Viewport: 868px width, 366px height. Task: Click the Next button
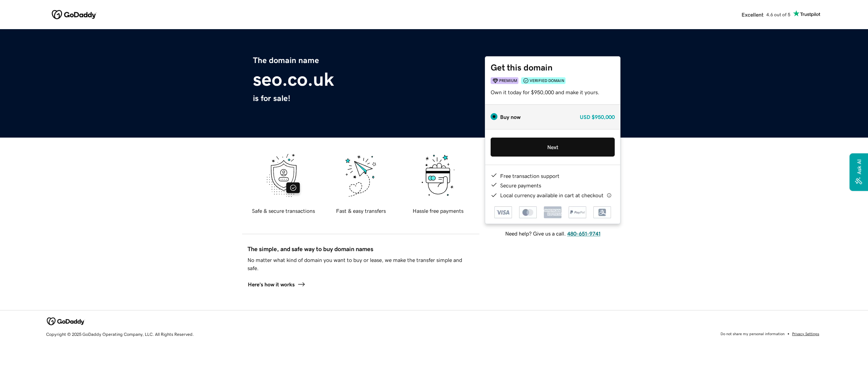point(552,147)
